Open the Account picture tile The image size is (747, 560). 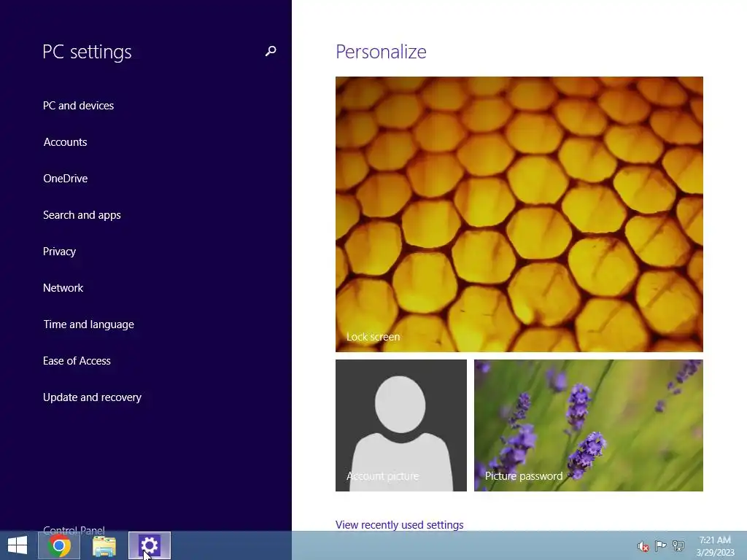(400, 425)
